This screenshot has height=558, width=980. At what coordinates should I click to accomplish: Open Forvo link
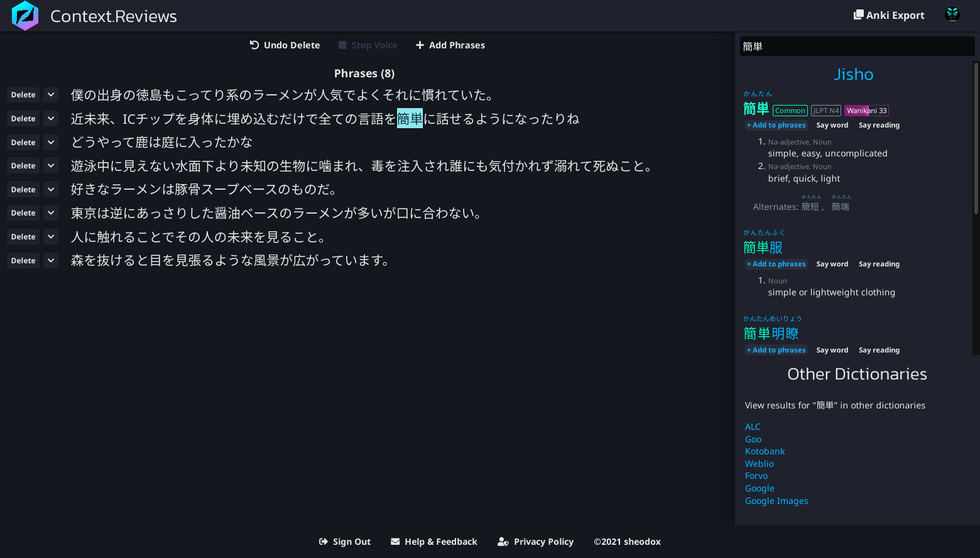point(756,476)
